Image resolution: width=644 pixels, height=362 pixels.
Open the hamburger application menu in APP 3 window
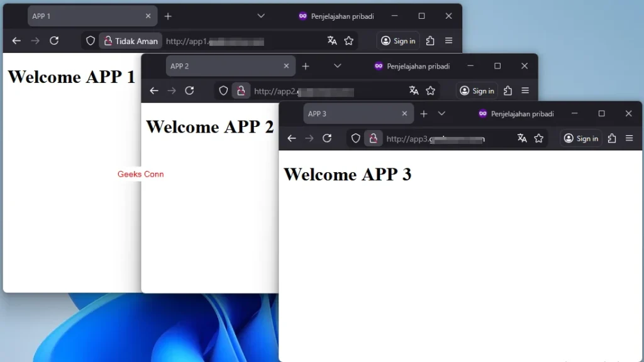tap(629, 138)
